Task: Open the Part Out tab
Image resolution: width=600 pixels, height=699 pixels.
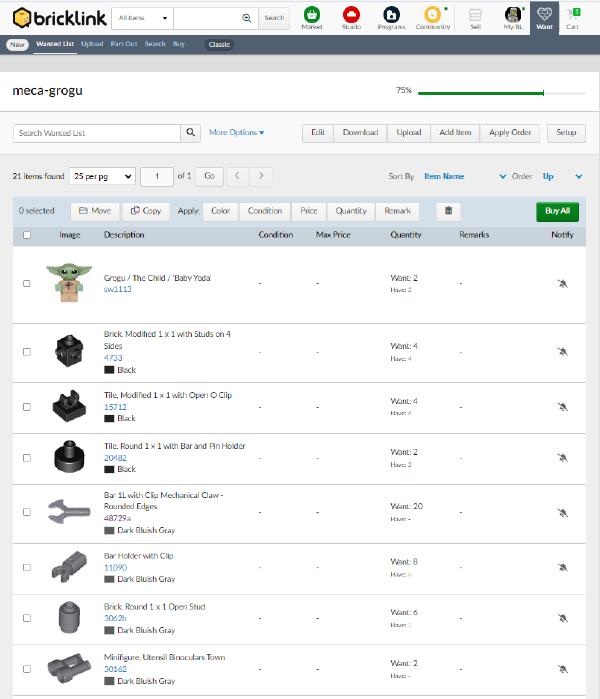Action: (x=124, y=44)
